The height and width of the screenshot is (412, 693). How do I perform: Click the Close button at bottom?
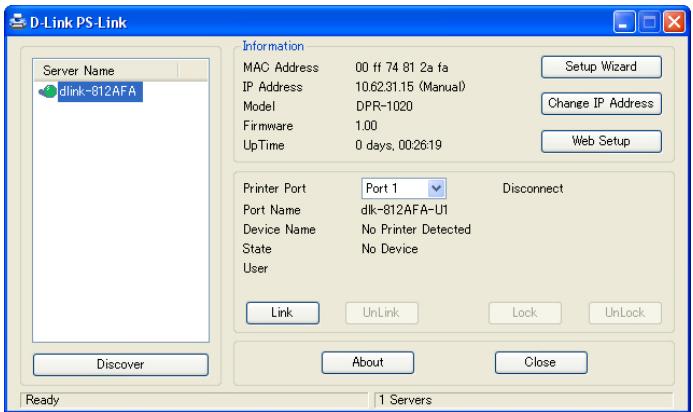(x=541, y=362)
